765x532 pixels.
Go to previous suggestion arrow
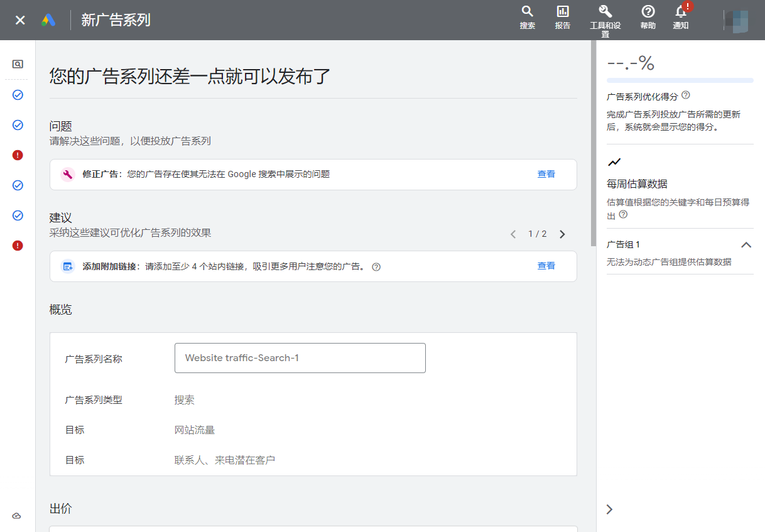pos(513,234)
